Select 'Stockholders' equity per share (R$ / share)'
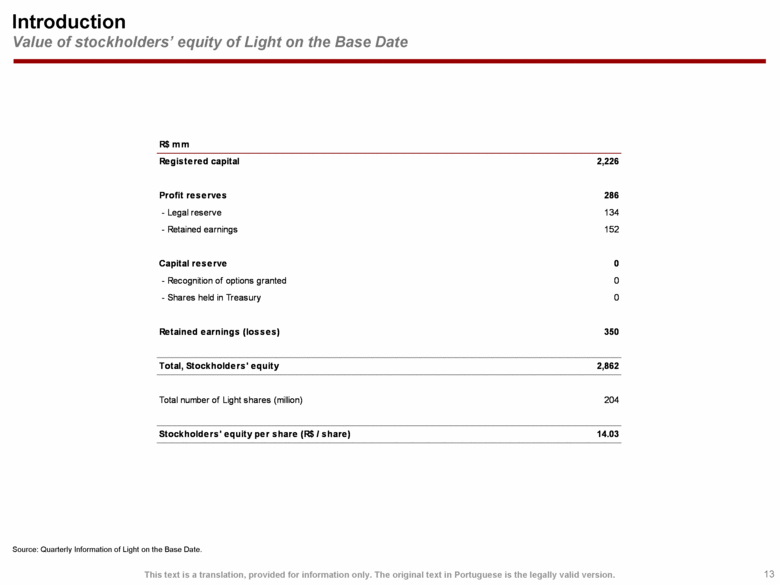 (255, 434)
